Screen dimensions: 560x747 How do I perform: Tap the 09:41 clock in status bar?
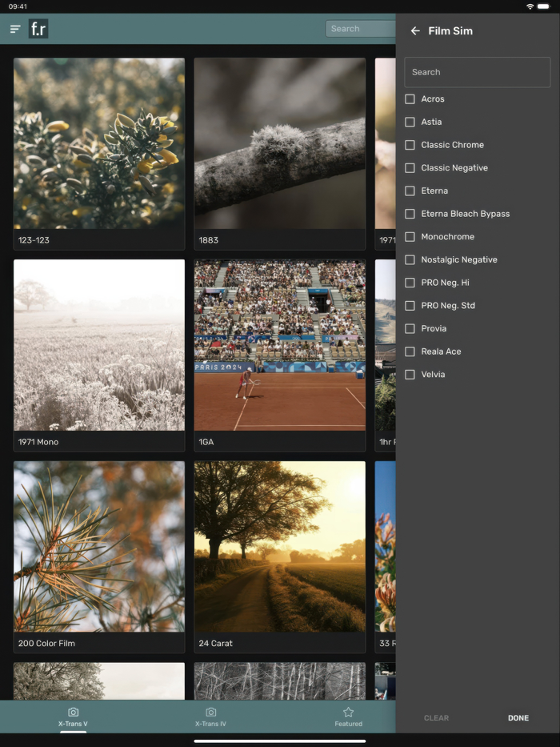[x=18, y=6]
